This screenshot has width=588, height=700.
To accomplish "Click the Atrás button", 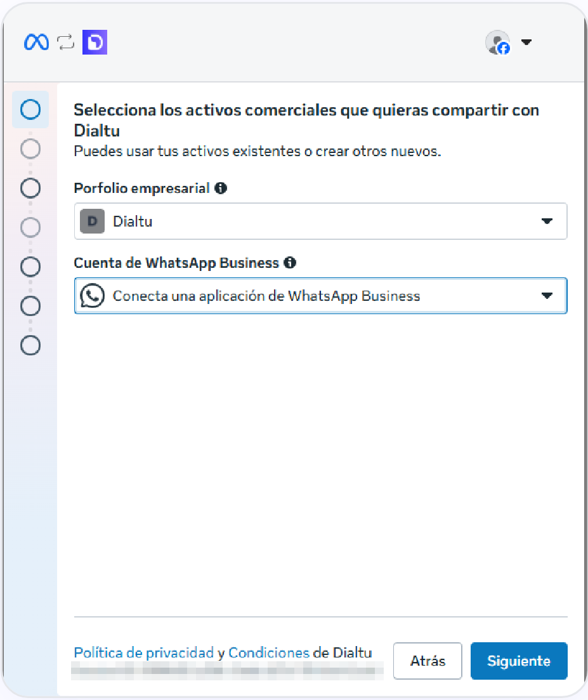I will point(428,661).
